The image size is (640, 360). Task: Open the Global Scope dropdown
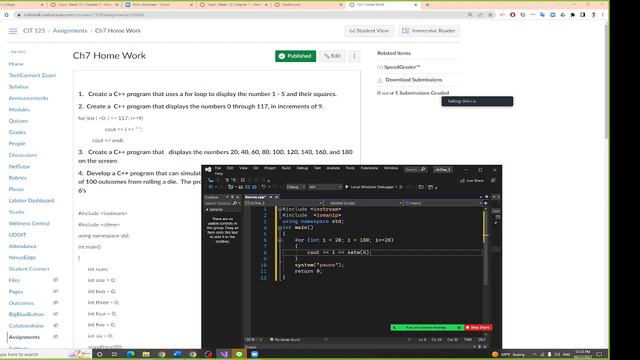point(364,203)
